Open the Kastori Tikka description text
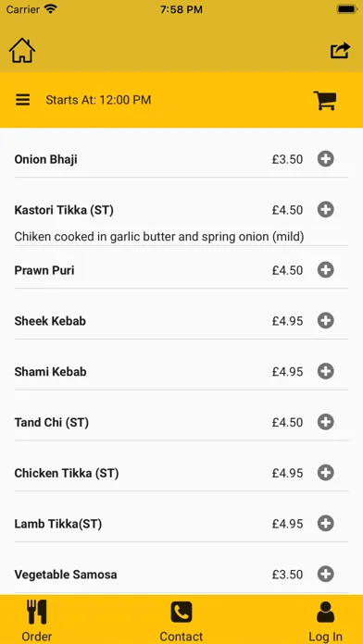Image resolution: width=363 pixels, height=644 pixels. point(159,237)
